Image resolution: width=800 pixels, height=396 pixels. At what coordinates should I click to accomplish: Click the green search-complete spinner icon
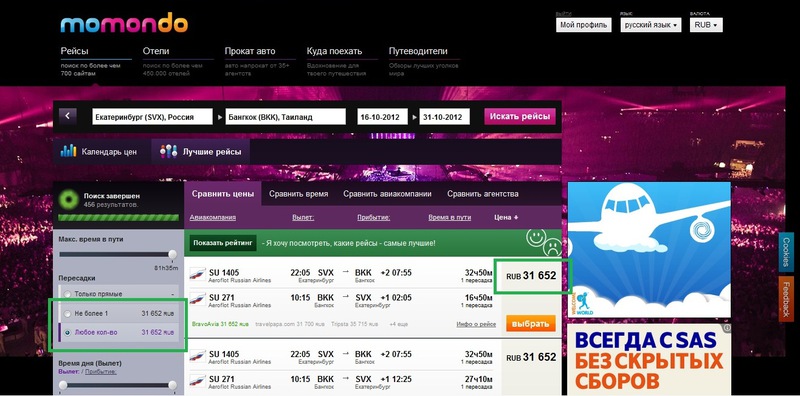coord(69,200)
